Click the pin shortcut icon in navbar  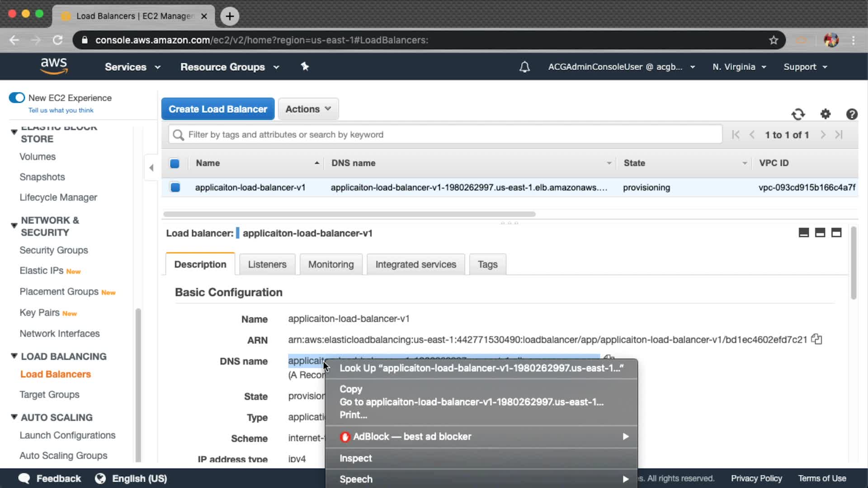coord(305,67)
